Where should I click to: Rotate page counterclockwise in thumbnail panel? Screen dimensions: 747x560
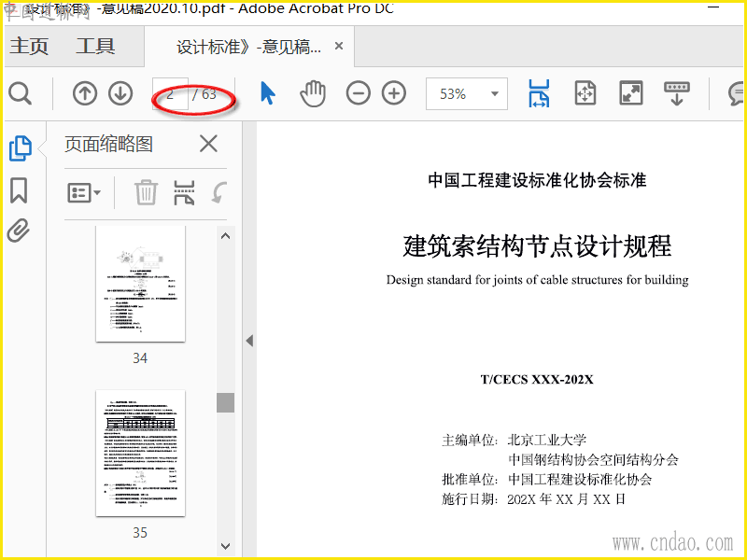[219, 193]
